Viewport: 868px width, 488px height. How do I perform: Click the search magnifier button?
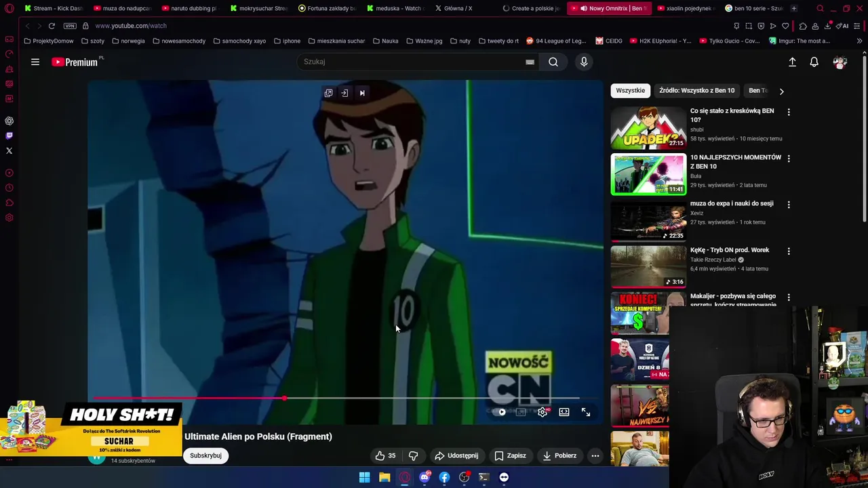coord(553,62)
